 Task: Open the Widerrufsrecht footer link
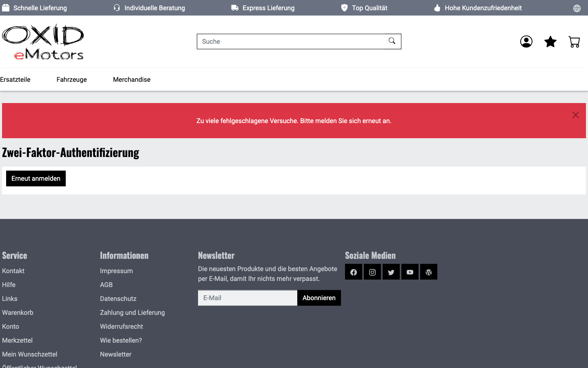pyautogui.click(x=121, y=326)
